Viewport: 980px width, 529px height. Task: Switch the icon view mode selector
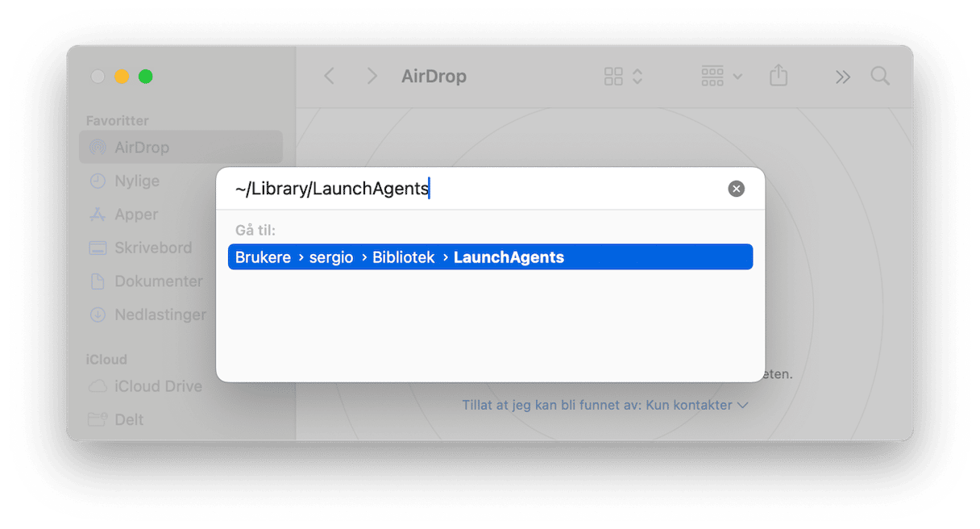coord(623,77)
